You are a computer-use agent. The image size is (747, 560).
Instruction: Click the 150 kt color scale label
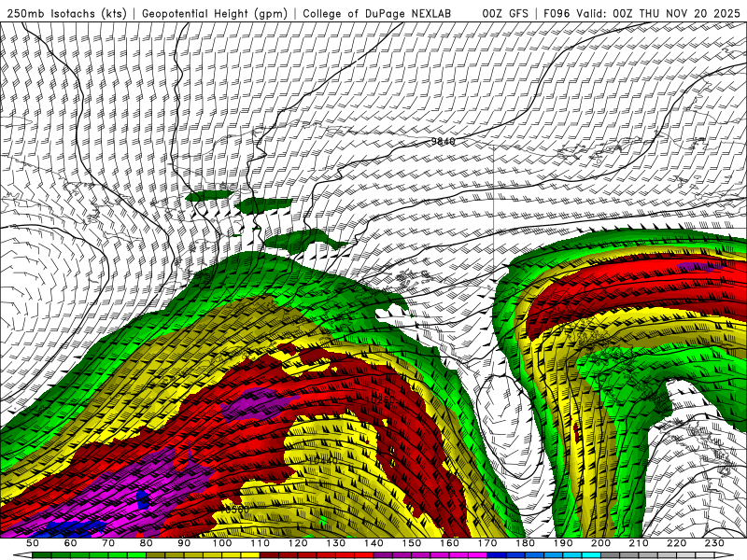(x=412, y=543)
